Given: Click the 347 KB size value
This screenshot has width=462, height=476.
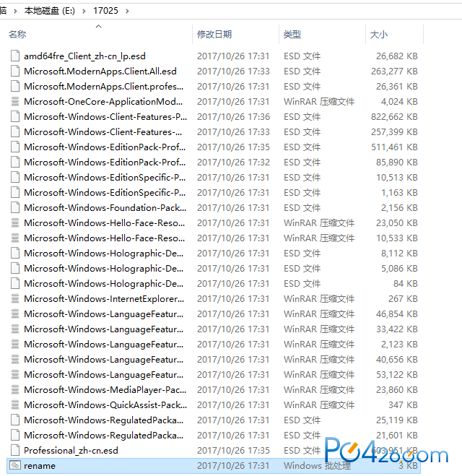Looking at the screenshot, I should pos(403,405).
